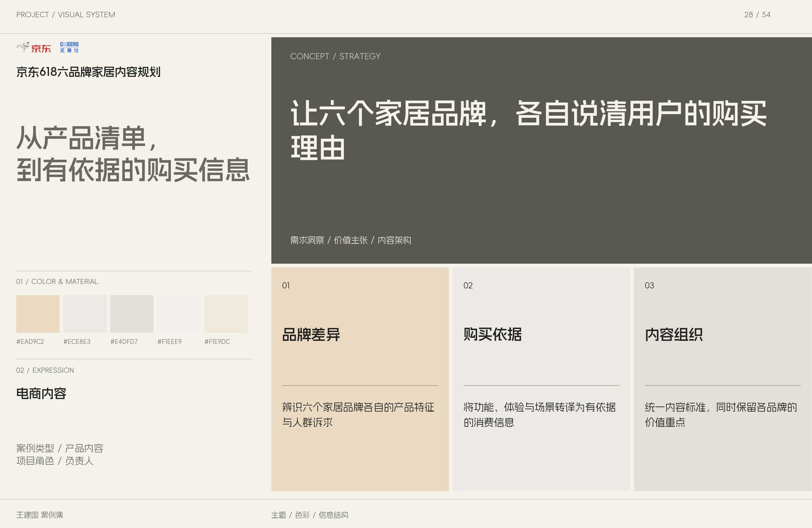
Task: Click the page counter 28 / 54
Action: coord(757,15)
